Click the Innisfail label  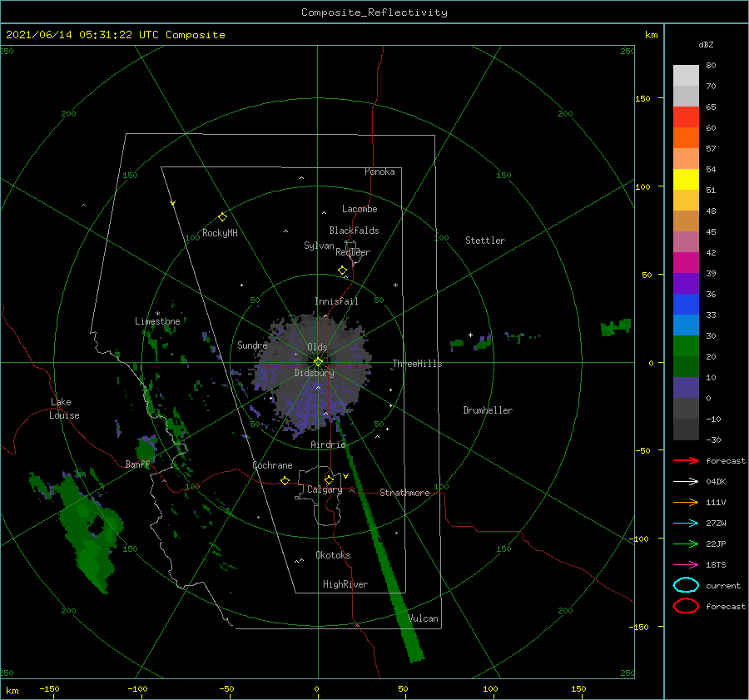[336, 301]
